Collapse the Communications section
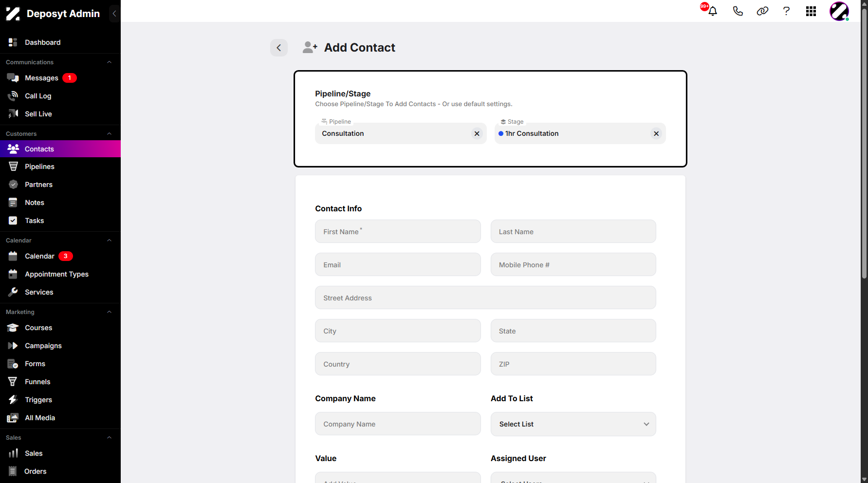The width and height of the screenshot is (868, 483). click(110, 62)
